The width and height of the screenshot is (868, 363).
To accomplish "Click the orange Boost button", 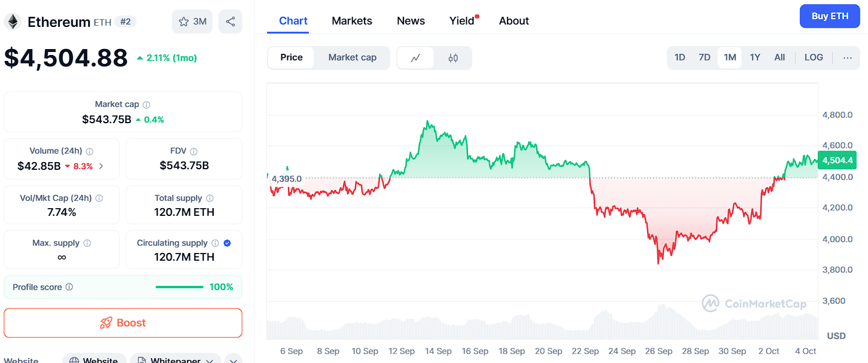I will click(x=123, y=323).
